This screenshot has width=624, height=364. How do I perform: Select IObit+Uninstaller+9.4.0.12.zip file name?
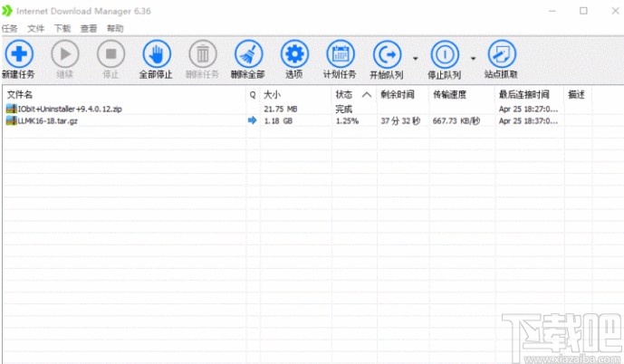tap(70, 109)
